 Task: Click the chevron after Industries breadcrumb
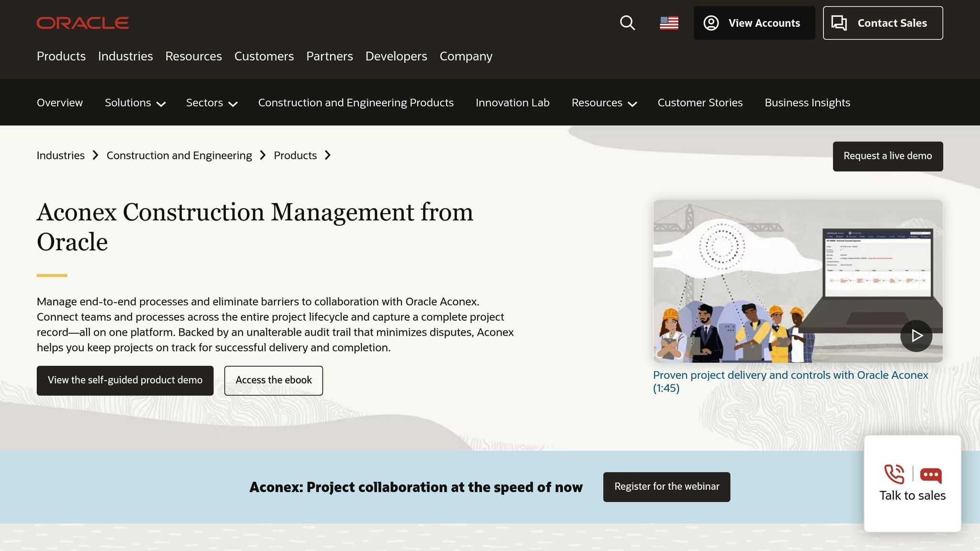pos(95,155)
